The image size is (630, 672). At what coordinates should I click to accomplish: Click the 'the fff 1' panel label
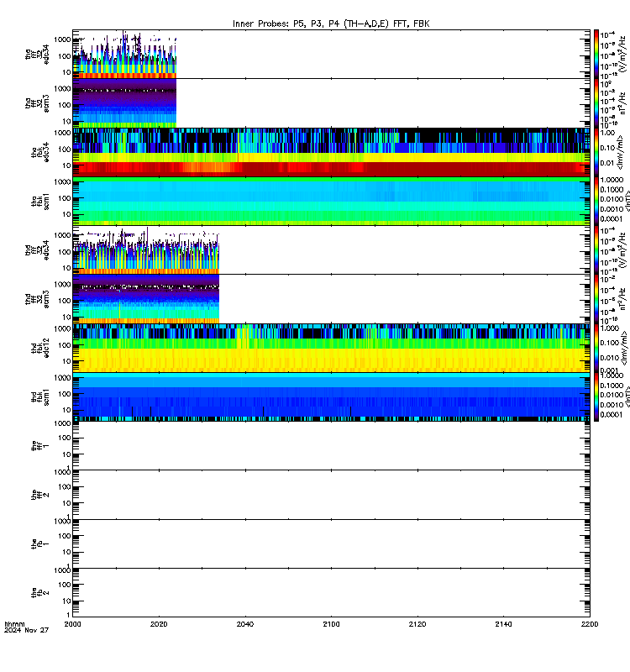pyautogui.click(x=40, y=446)
